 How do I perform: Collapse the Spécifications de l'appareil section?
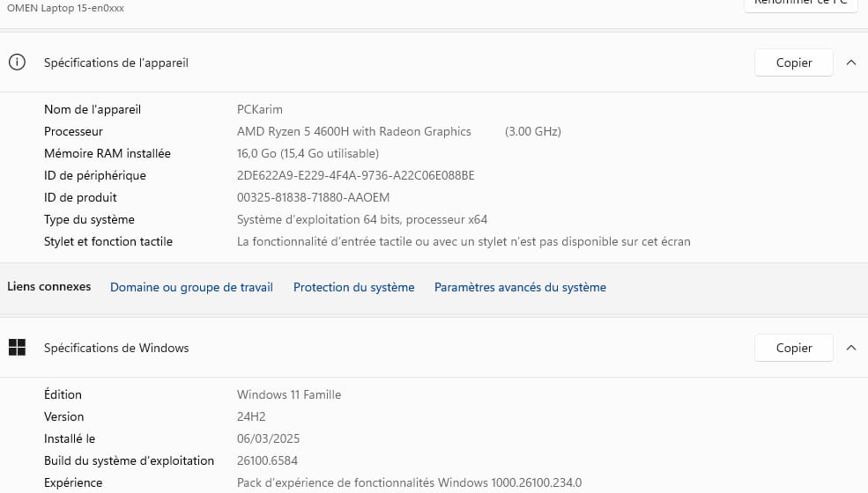(x=850, y=63)
